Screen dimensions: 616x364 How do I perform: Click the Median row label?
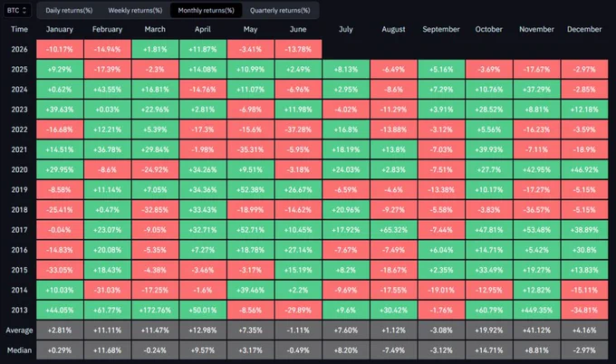point(19,350)
